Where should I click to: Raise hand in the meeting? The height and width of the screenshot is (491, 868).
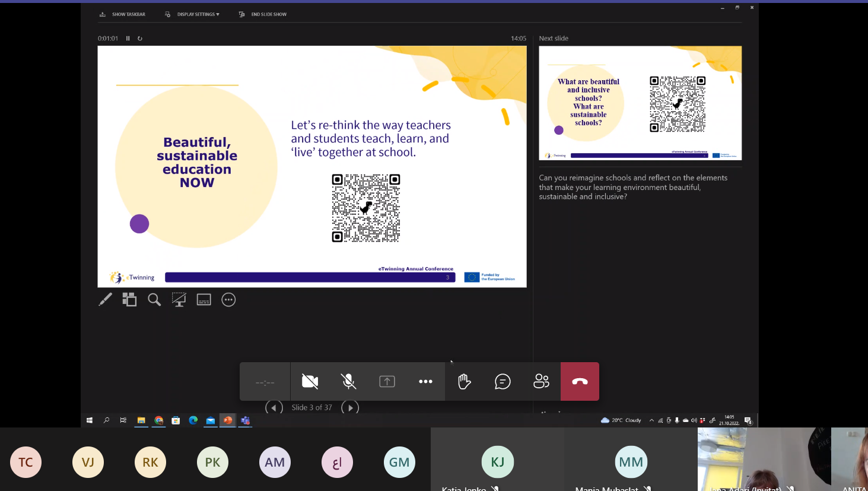(x=464, y=381)
